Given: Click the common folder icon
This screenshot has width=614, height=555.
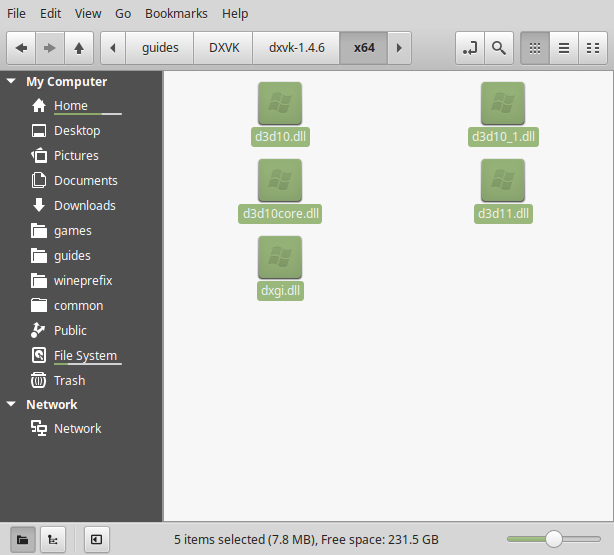Looking at the screenshot, I should click(x=39, y=306).
